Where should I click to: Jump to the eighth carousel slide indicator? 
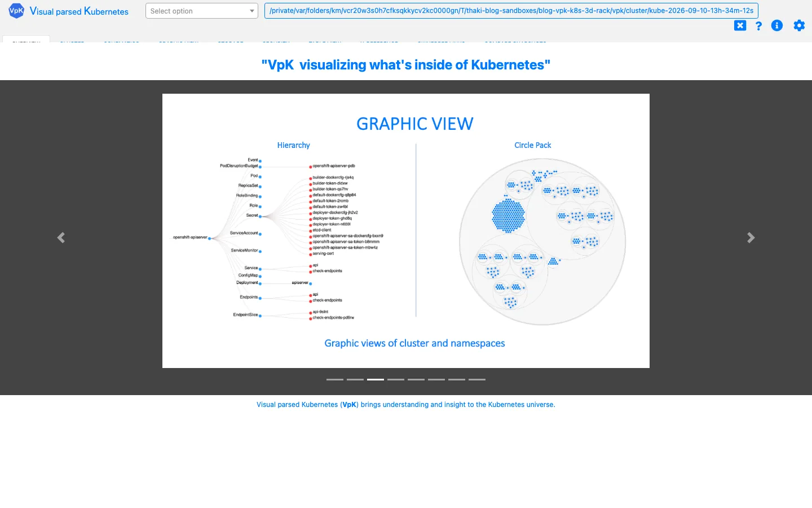(x=477, y=379)
